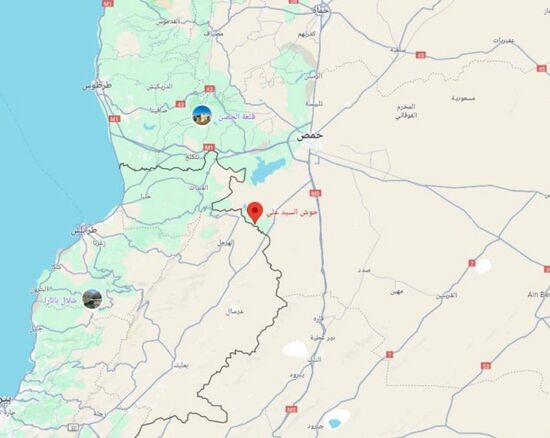Click the القريتين town label
Screen dimensions: 550x438
[x=446, y=296]
